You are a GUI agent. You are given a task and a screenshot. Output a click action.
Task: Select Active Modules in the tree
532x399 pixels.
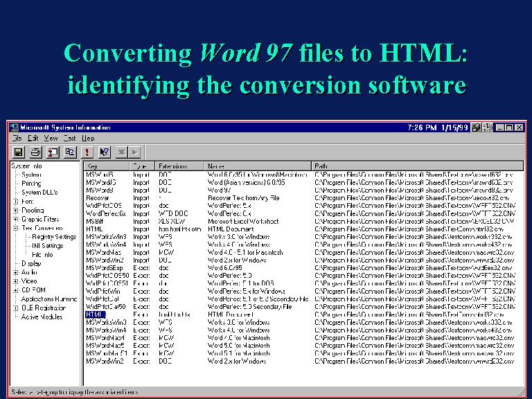click(x=42, y=317)
